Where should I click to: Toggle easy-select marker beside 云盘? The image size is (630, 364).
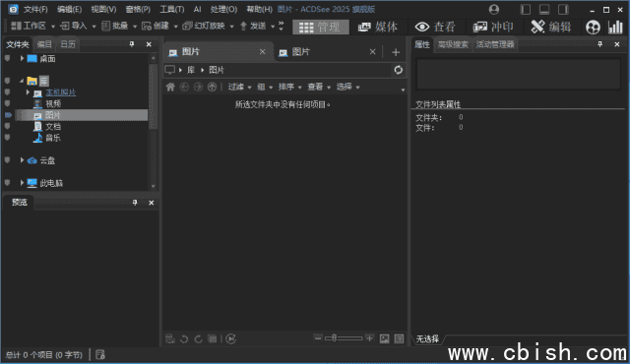pyautogui.click(x=7, y=160)
